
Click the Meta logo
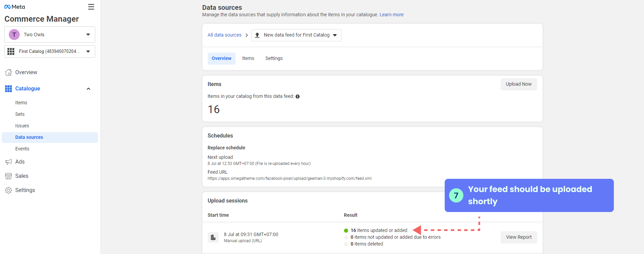coord(15,7)
